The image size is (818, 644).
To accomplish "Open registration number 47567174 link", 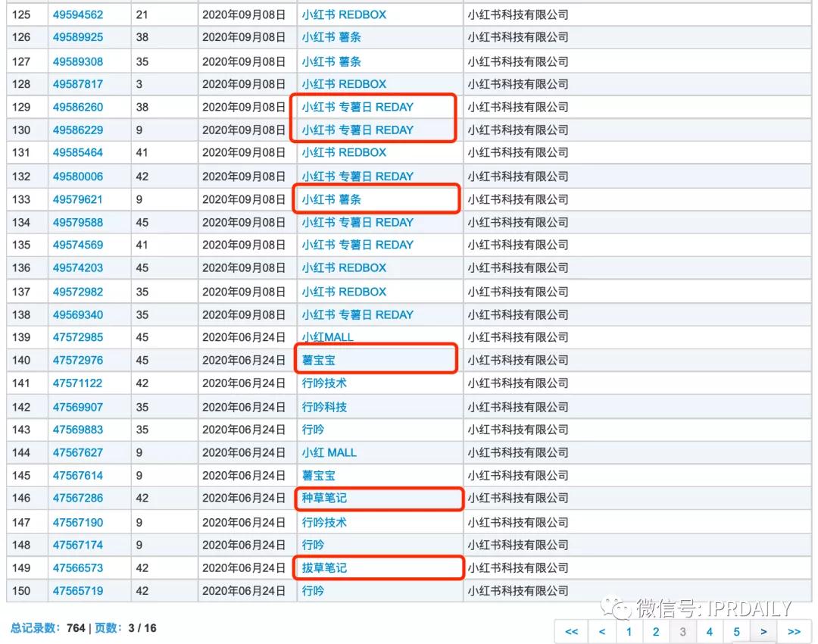I will [78, 545].
